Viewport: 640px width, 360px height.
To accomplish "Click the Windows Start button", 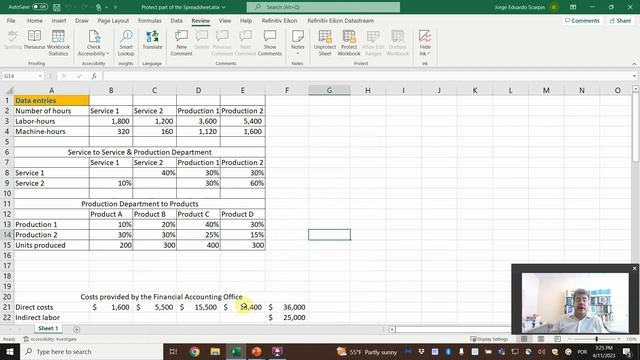I will (9, 351).
